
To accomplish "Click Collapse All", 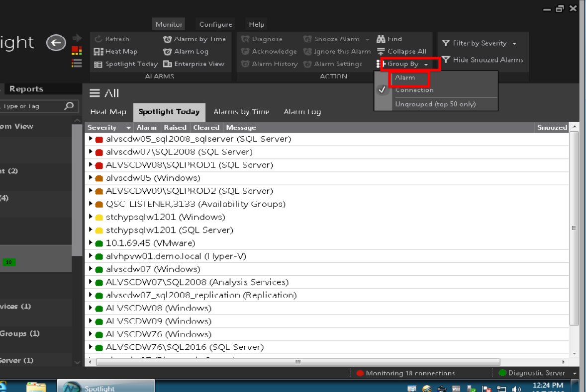I will coord(402,52).
